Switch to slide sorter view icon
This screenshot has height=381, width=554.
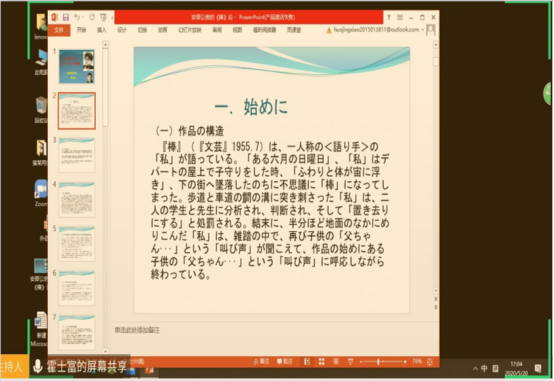coord(322,361)
